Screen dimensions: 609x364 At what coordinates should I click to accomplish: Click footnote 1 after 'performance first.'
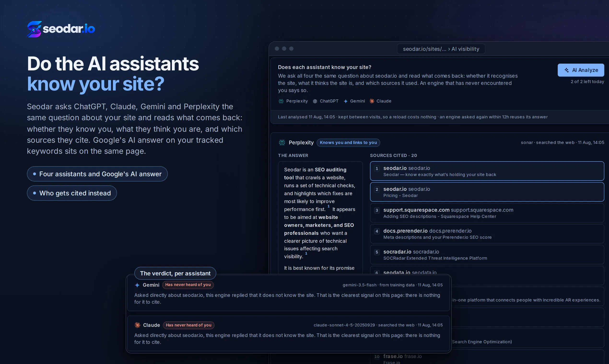pos(328,206)
